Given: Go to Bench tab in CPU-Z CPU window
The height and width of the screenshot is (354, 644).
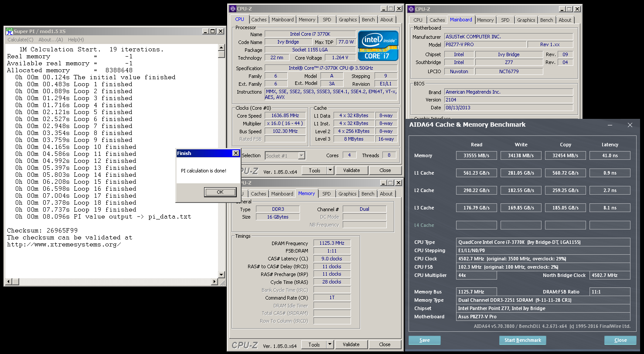Looking at the screenshot, I should point(368,20).
